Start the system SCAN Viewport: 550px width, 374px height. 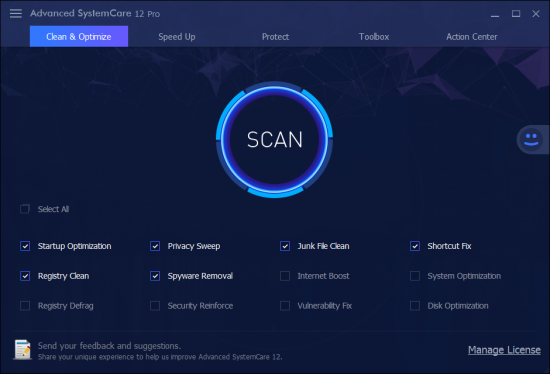[275, 140]
